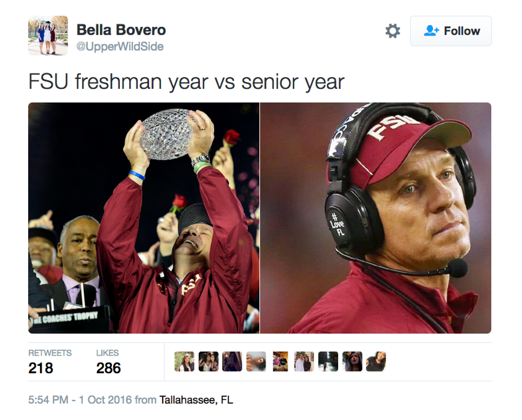The height and width of the screenshot is (420, 522).
Task: Open the @UpperWildSide handle link
Action: point(120,47)
